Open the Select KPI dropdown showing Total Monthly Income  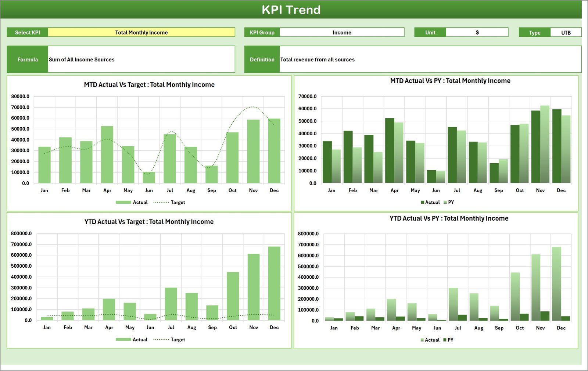[x=141, y=32]
